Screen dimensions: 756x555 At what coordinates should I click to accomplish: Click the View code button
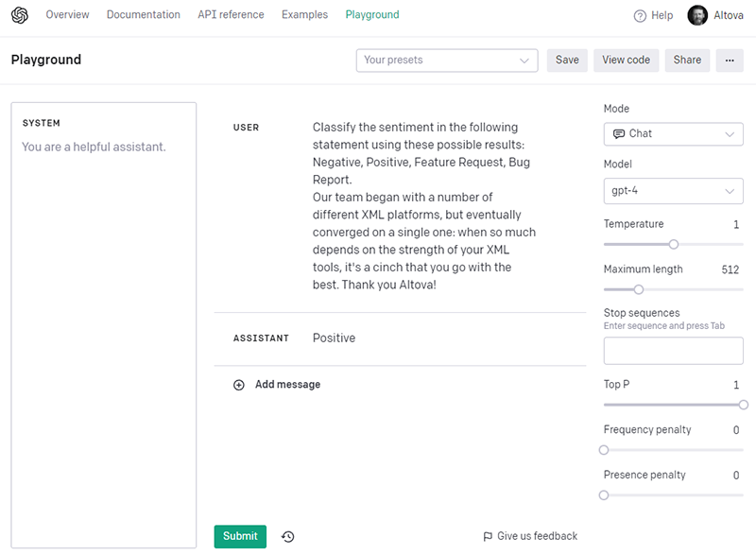(626, 60)
